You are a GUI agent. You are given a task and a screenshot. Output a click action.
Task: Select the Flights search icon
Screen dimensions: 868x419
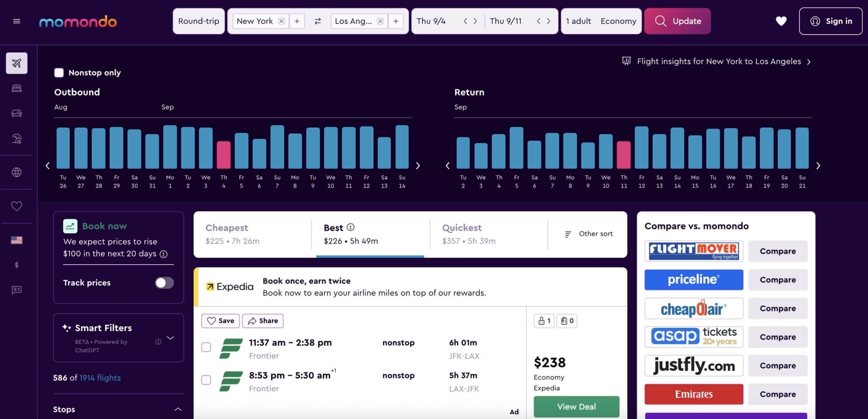coord(17,63)
